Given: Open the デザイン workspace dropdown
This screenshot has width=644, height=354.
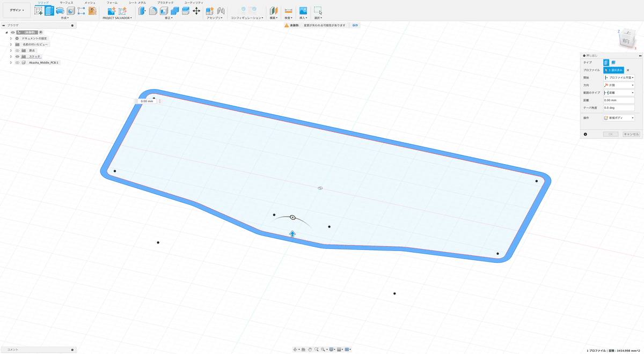Looking at the screenshot, I should [x=17, y=10].
